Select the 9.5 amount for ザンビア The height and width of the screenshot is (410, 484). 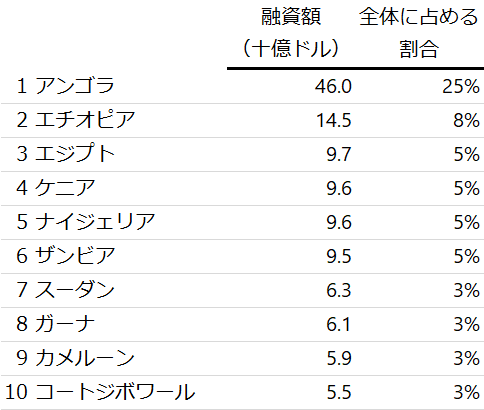point(339,256)
